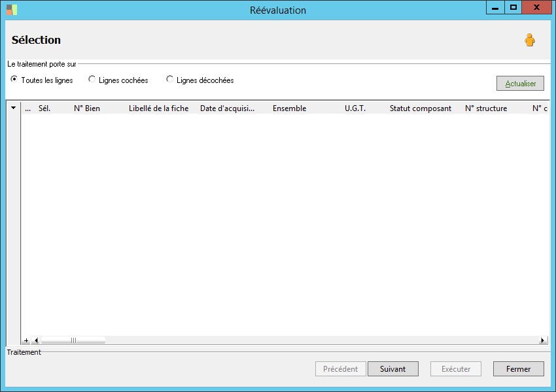556x392 pixels.
Task: Choose Lignes décochées radio button
Action: pos(170,79)
